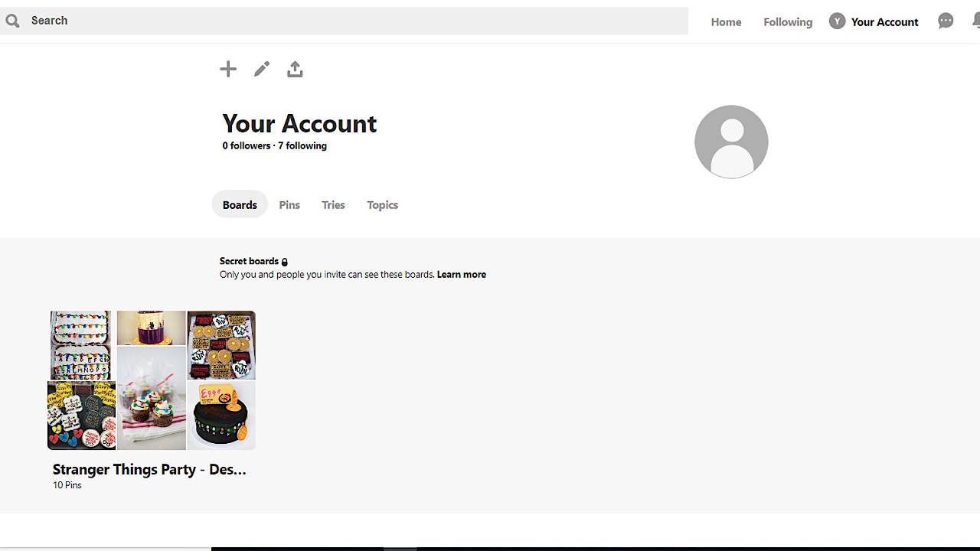Switch to the Pins tab
The width and height of the screenshot is (980, 551).
(289, 204)
